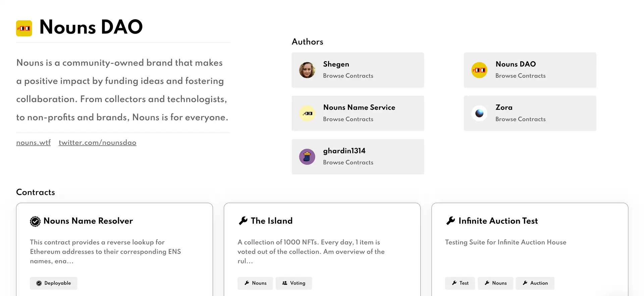The image size is (644, 296).
Task: Open the Nouns Name Resolver contract title
Action: pyautogui.click(x=88, y=221)
